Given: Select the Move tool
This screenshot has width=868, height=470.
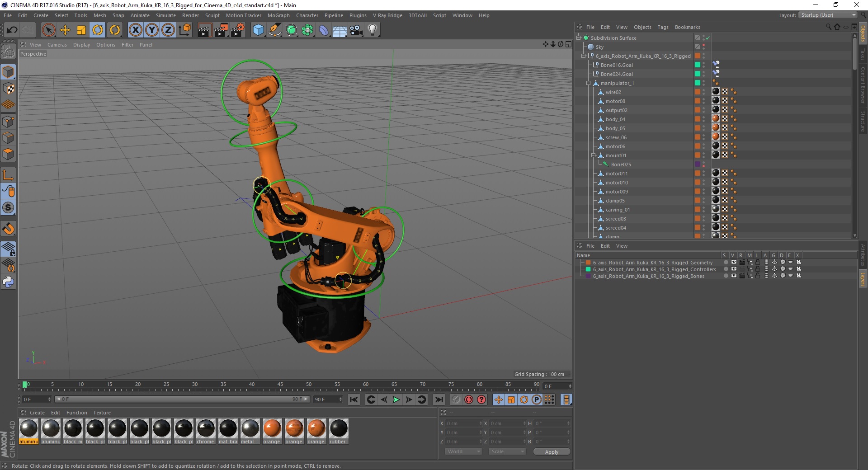Looking at the screenshot, I should (x=65, y=30).
